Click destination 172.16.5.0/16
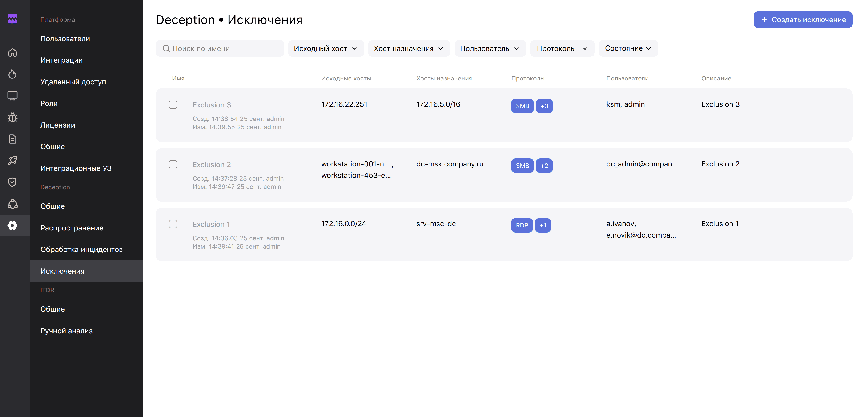 point(438,104)
